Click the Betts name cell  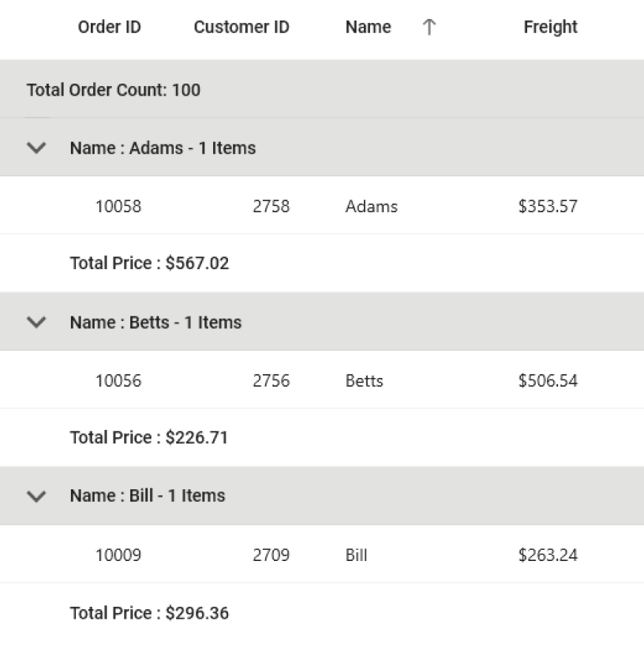coord(364,381)
